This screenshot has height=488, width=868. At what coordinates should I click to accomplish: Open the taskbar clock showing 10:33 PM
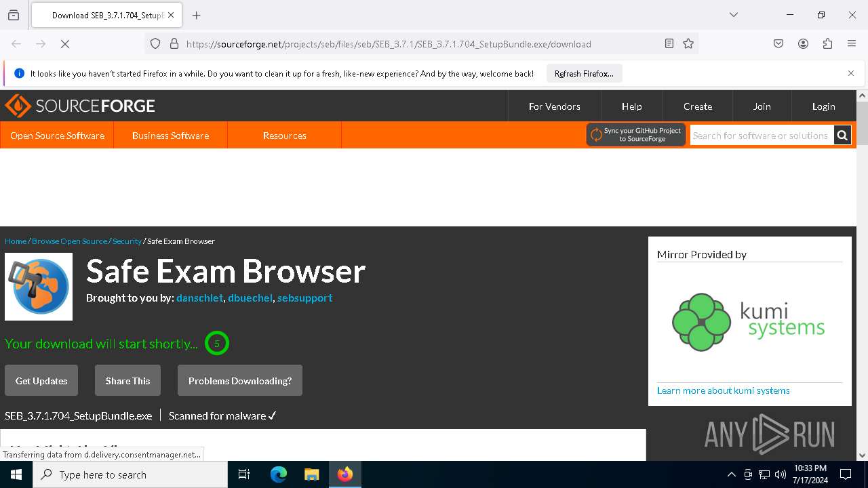click(x=810, y=474)
